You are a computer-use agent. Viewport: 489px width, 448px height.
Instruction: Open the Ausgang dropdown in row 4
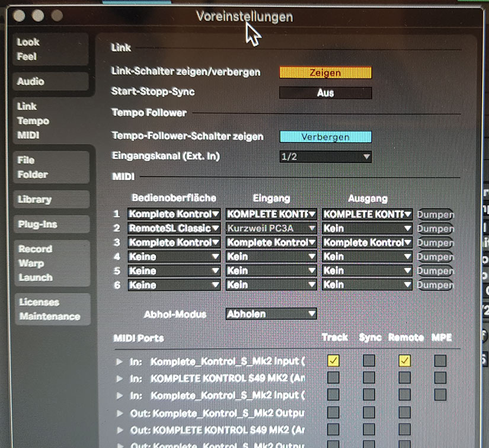367,257
